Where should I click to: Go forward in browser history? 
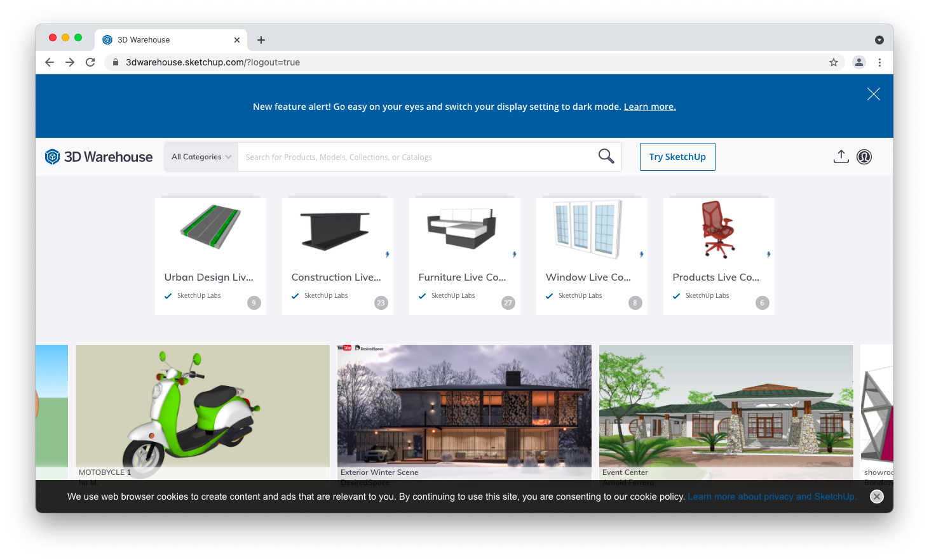coord(70,62)
